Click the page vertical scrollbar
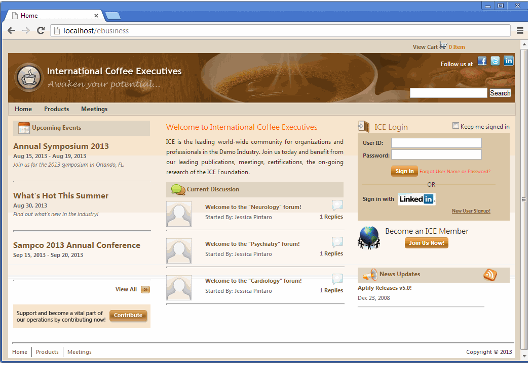 (524, 199)
